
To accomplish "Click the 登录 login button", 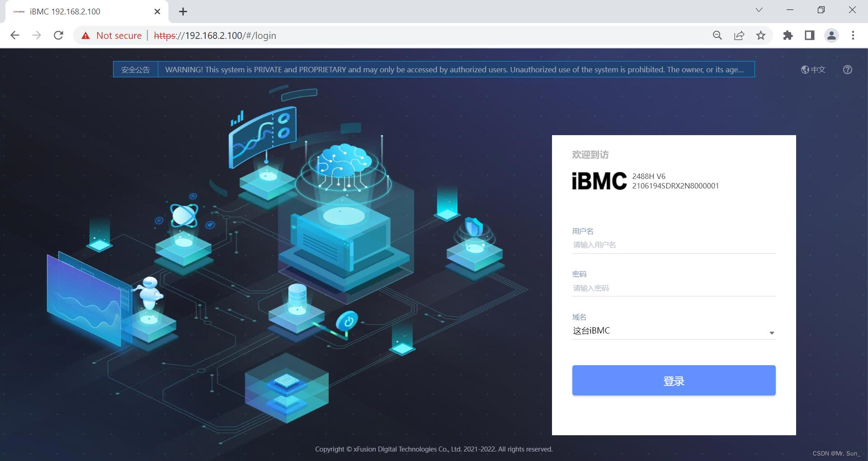I will 674,381.
